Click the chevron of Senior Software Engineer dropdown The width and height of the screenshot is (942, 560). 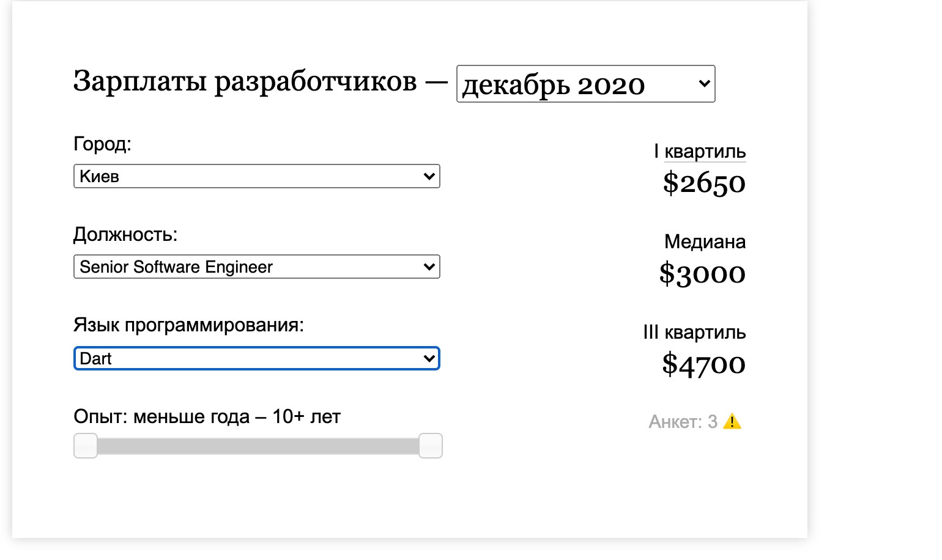(x=429, y=267)
